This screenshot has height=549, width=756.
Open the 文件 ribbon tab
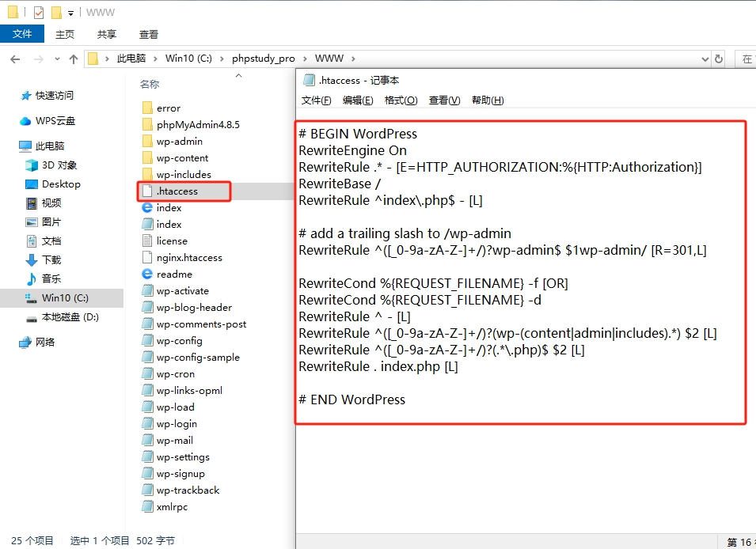pos(22,34)
